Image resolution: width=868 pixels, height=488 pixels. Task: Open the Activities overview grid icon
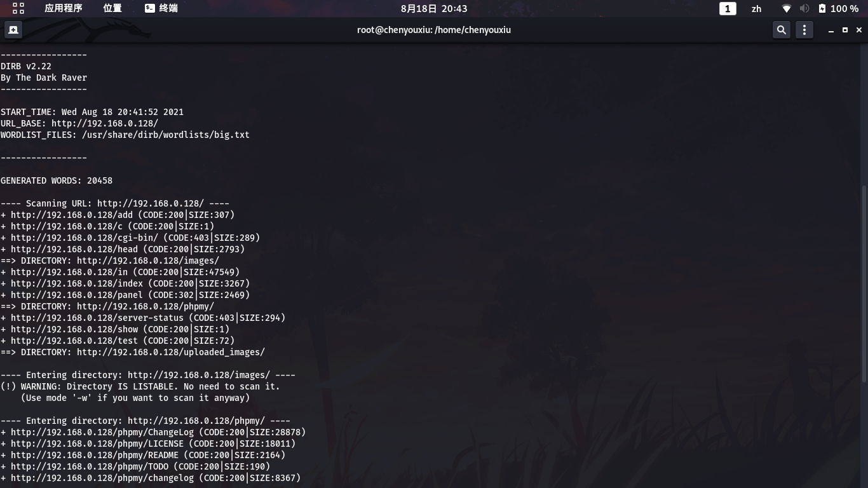18,8
